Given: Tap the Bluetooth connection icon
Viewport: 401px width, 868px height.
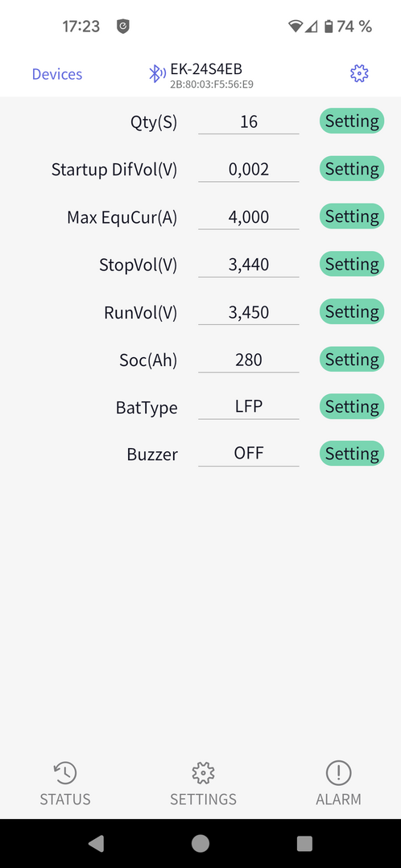Looking at the screenshot, I should tap(157, 74).
